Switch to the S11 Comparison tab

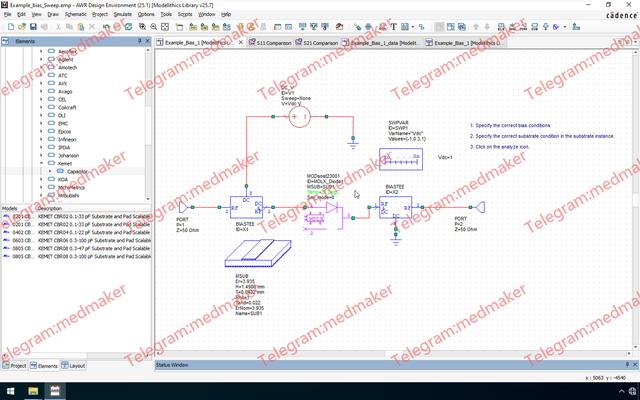(270, 42)
